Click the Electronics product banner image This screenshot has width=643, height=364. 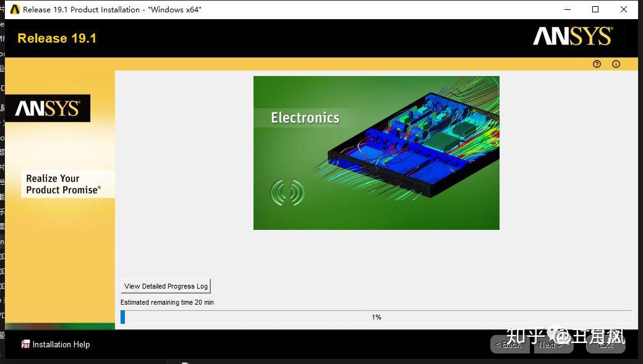(376, 153)
